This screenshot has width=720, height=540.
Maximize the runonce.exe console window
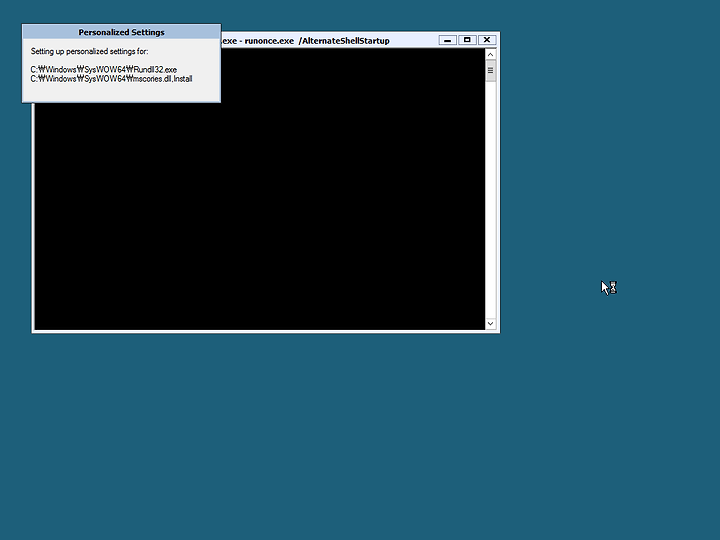(x=467, y=40)
